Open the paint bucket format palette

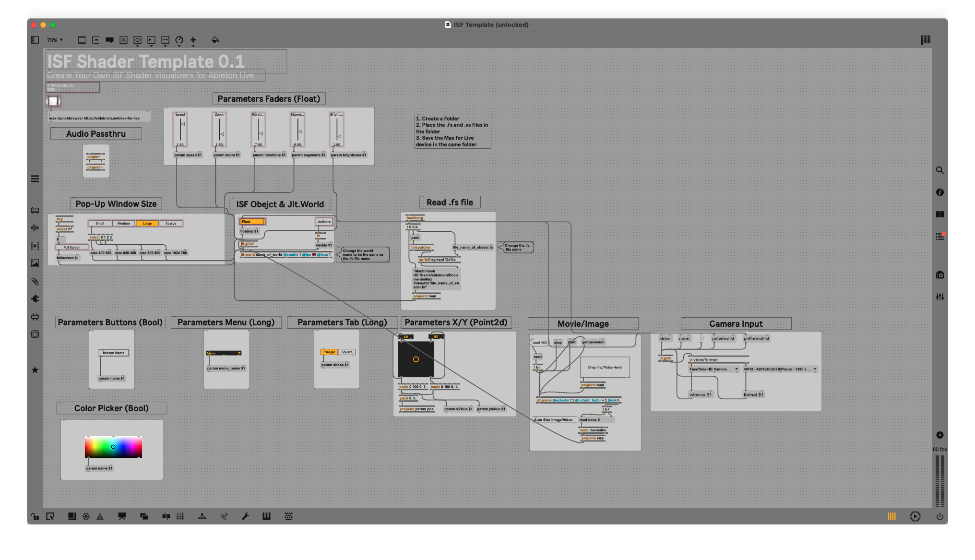coord(215,40)
